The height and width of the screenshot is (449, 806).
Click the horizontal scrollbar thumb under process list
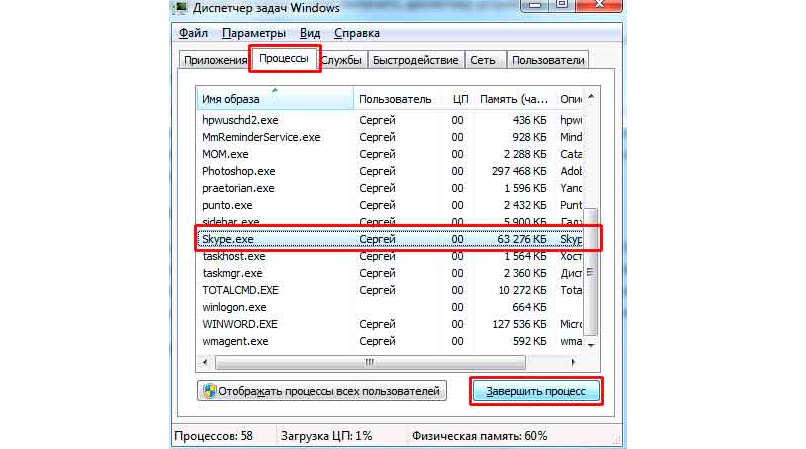click(371, 361)
